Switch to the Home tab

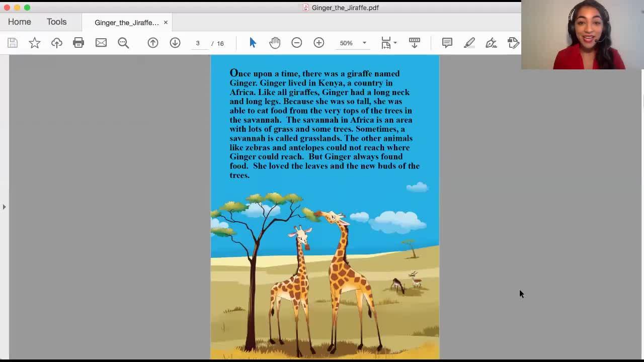(20, 22)
